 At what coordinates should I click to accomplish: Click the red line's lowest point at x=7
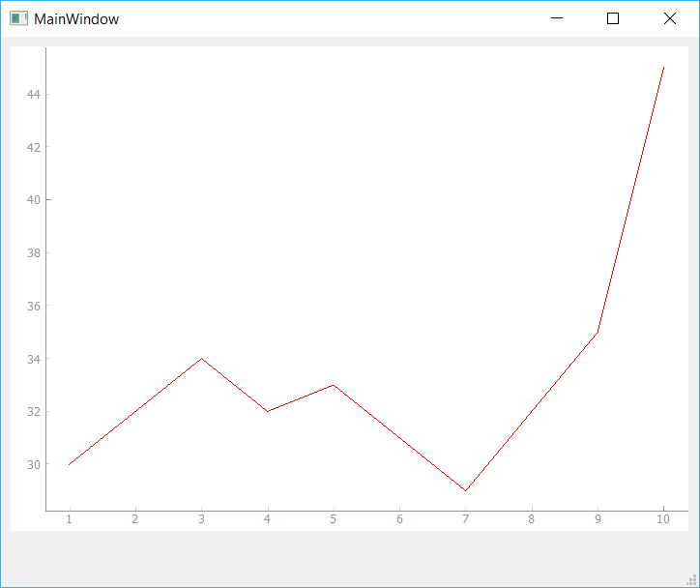(x=466, y=490)
